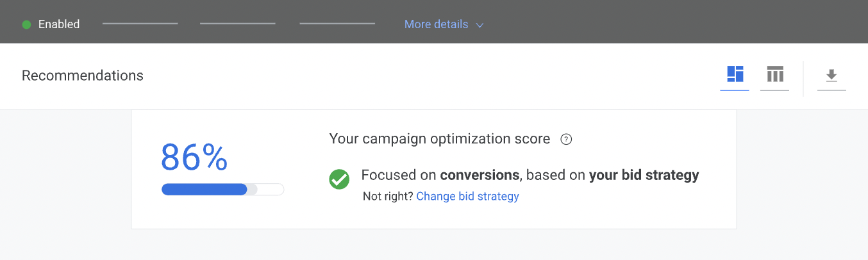This screenshot has width=868, height=260.
Task: Select the 86% optimization score number
Action: pyautogui.click(x=194, y=158)
